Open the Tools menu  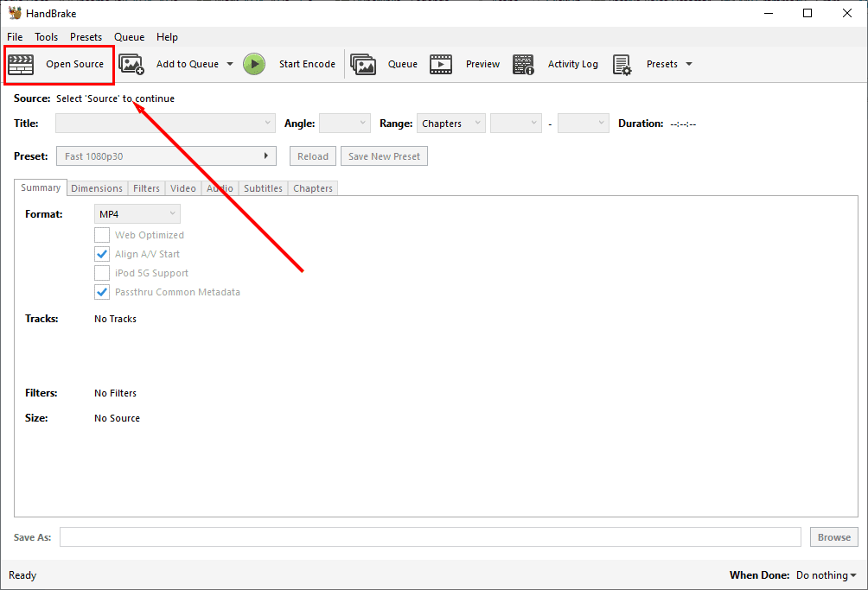(47, 37)
